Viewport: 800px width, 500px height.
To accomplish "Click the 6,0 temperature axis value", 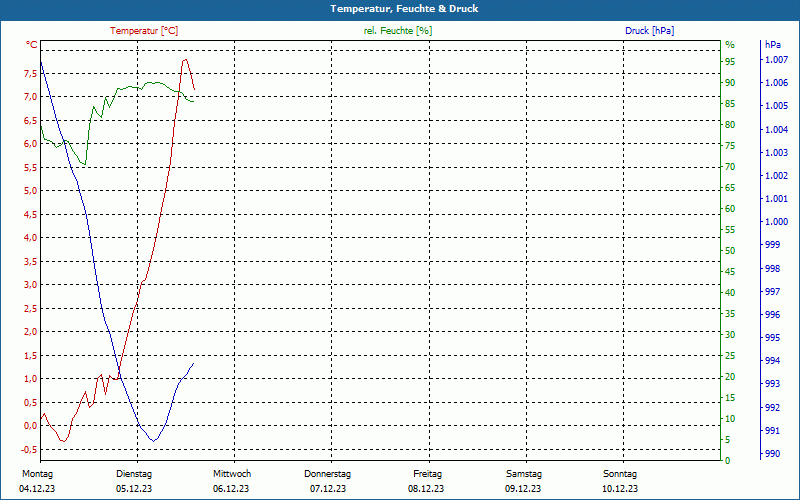I will [31, 144].
